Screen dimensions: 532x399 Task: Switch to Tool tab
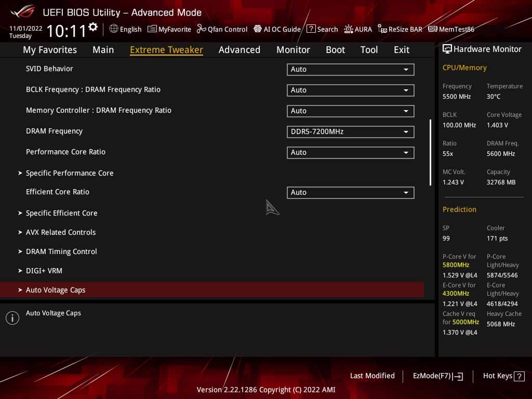pyautogui.click(x=369, y=50)
